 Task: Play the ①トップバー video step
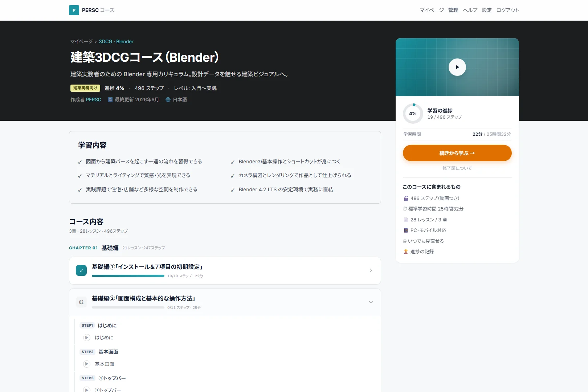click(x=87, y=390)
